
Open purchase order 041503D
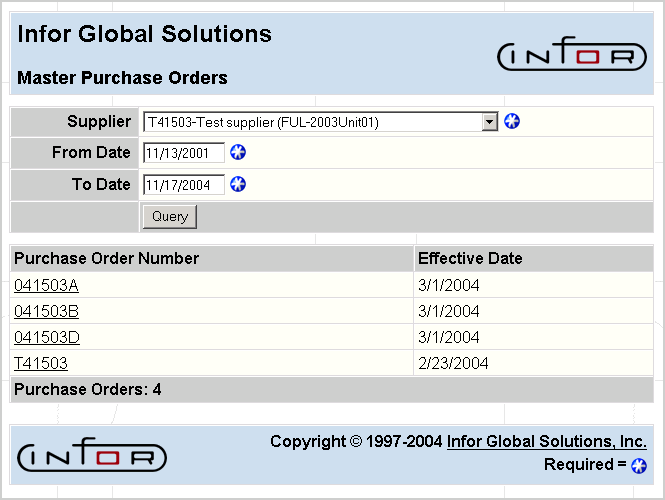click(46, 338)
